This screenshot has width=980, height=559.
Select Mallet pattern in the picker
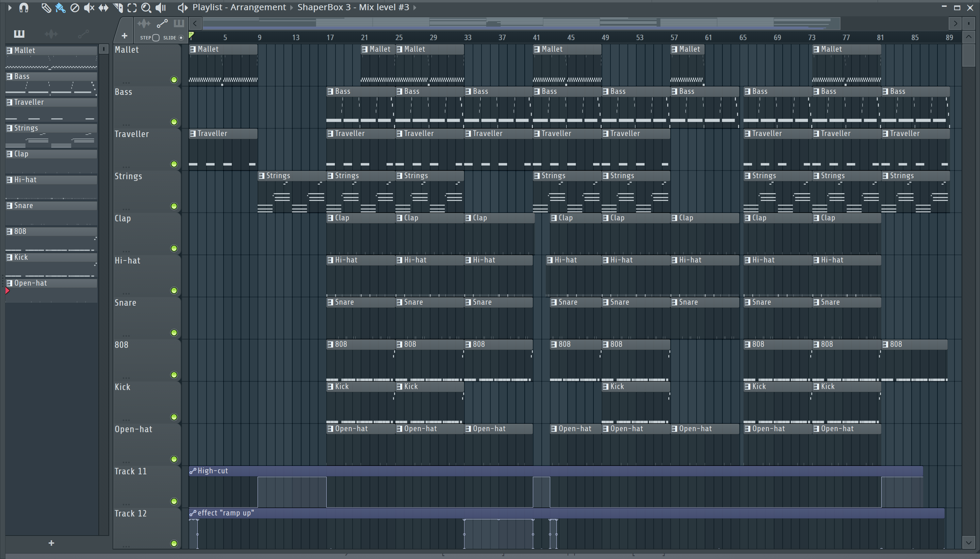[x=51, y=58]
